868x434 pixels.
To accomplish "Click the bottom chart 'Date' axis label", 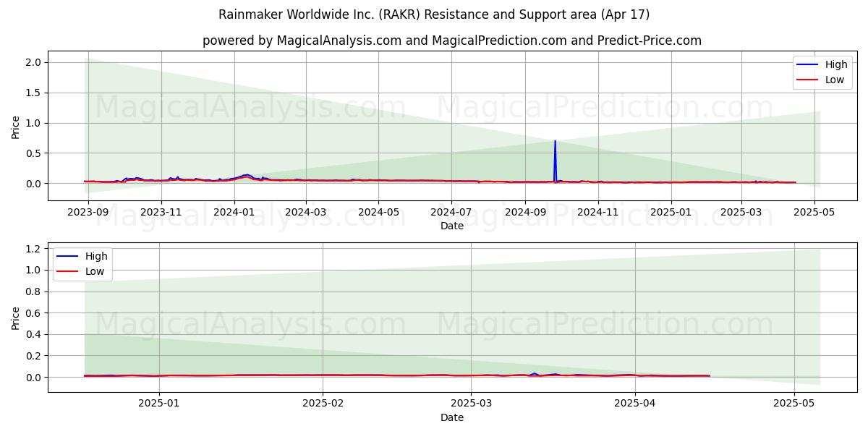I will (x=452, y=417).
